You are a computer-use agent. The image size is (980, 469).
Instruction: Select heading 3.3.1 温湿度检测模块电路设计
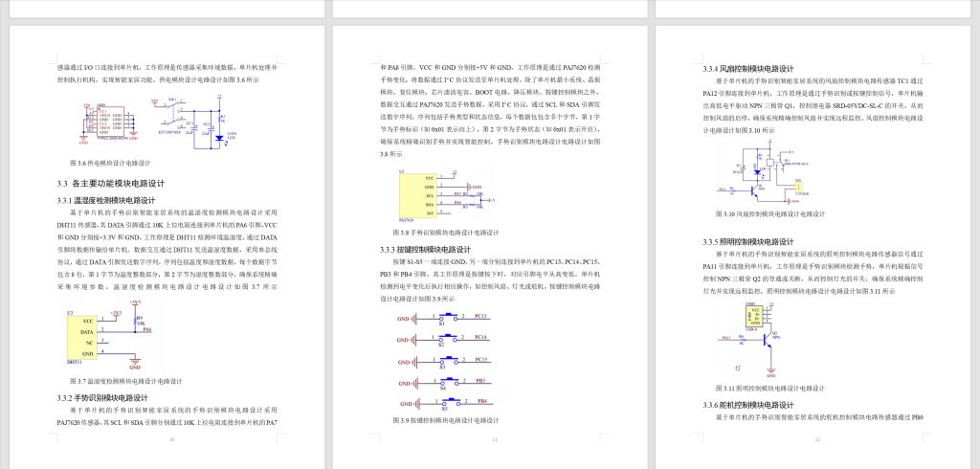106,201
